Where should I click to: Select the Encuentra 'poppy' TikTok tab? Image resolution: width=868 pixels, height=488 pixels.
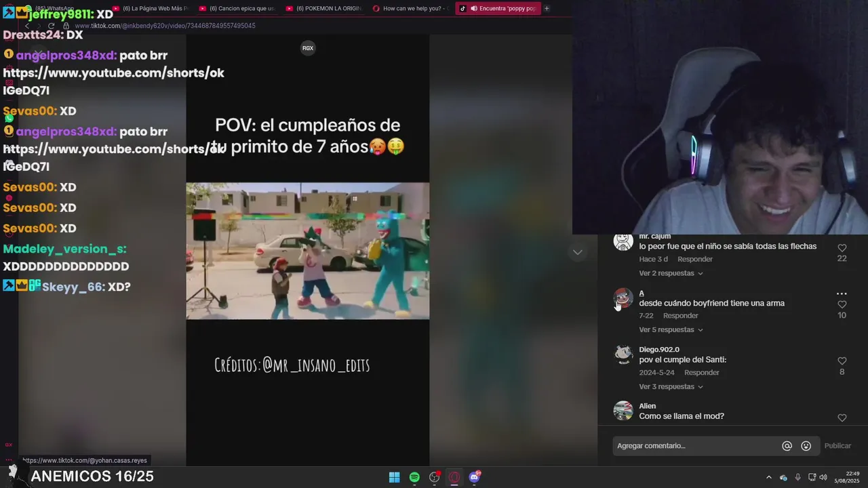click(x=498, y=8)
